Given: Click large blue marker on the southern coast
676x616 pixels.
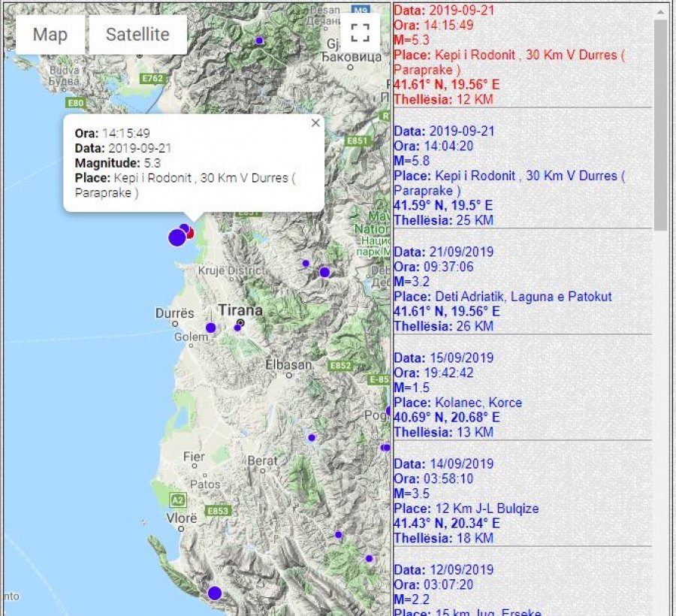Looking at the screenshot, I should tap(215, 593).
